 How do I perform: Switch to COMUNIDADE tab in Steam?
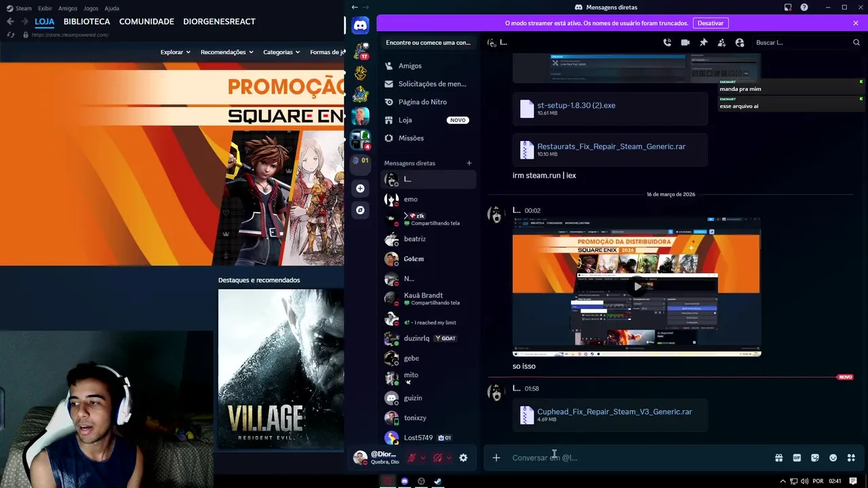click(x=146, y=22)
